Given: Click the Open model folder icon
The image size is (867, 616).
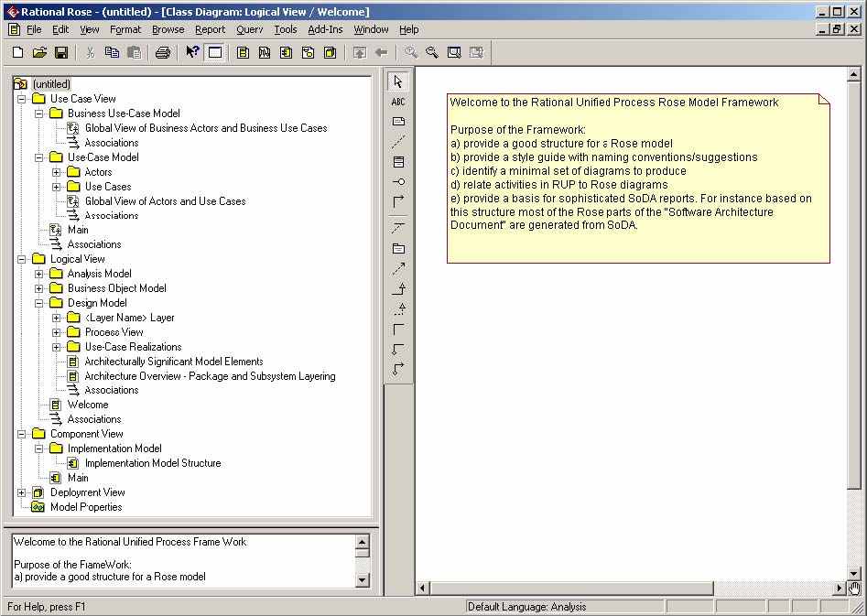Looking at the screenshot, I should pyautogui.click(x=39, y=52).
